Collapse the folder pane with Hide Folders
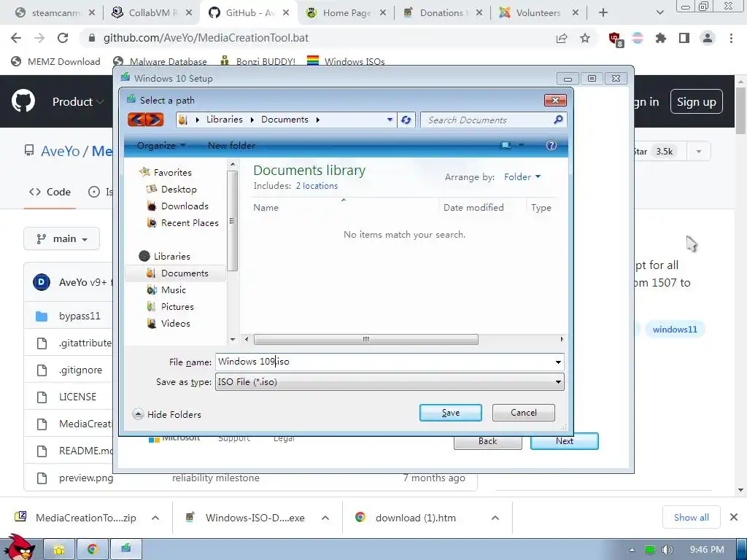 [167, 414]
